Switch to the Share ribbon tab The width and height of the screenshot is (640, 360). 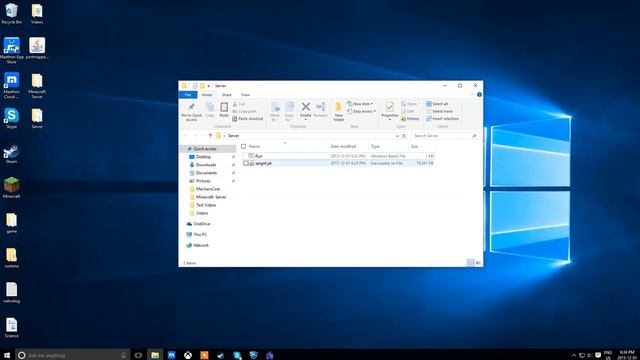point(227,95)
